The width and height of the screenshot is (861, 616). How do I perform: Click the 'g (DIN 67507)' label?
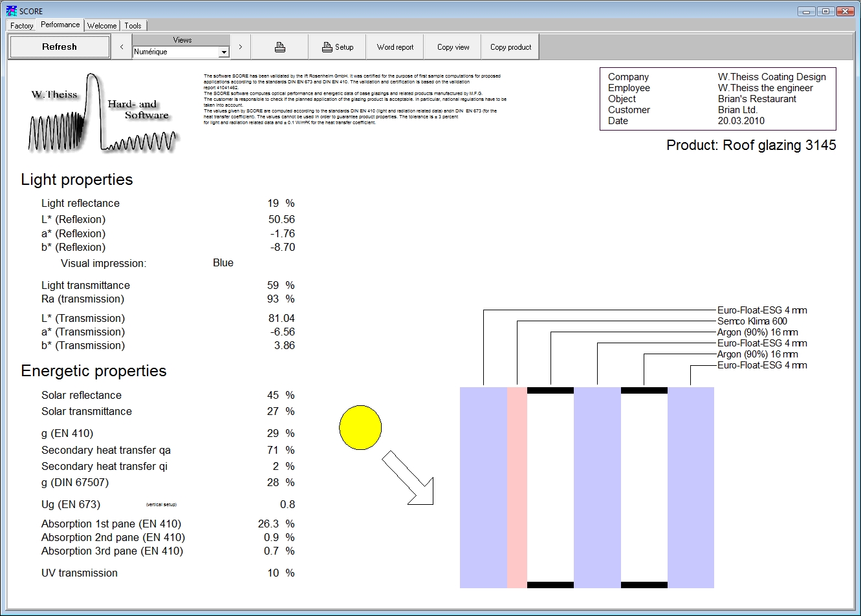tap(75, 482)
